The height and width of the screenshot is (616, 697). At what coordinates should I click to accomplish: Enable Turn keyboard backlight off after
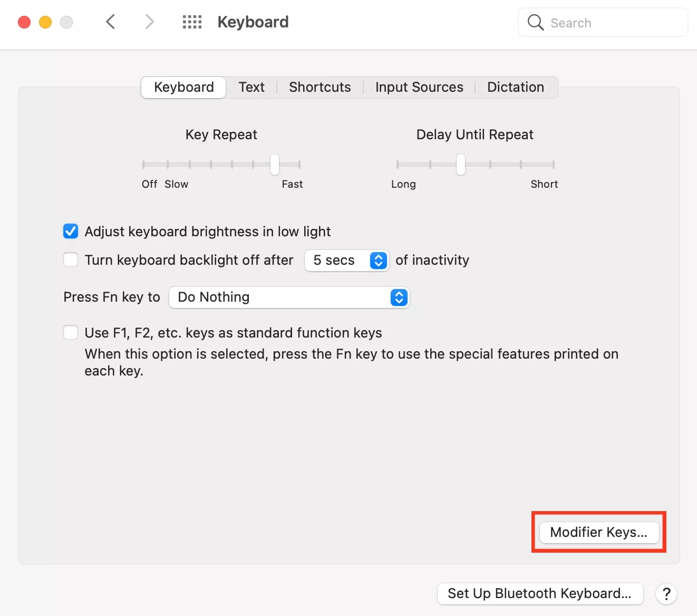[71, 260]
